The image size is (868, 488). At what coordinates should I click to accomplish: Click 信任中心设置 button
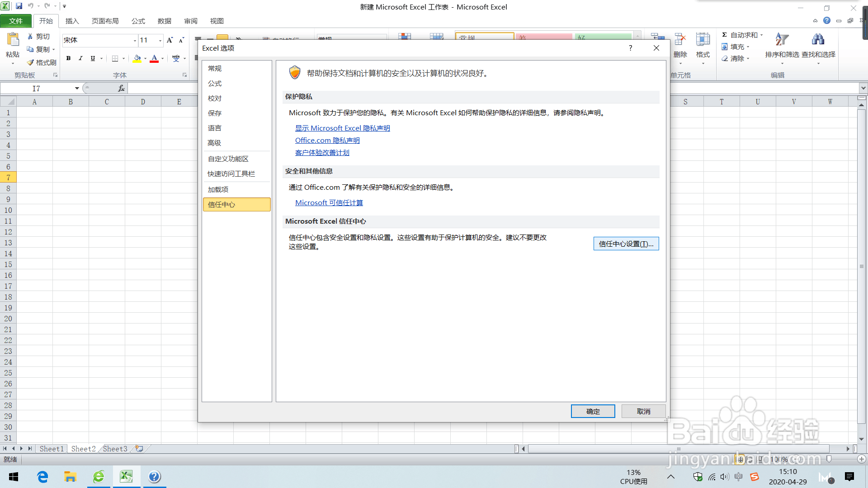click(626, 244)
